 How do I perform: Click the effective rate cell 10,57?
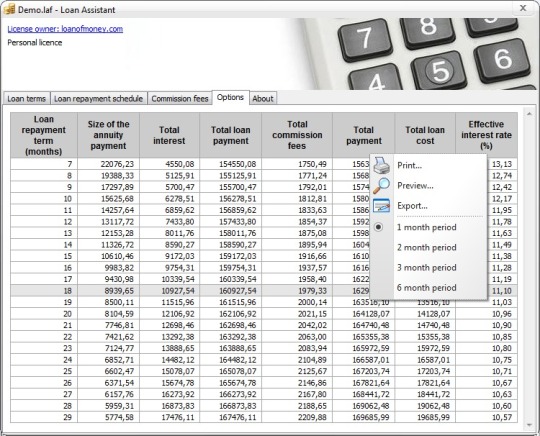point(486,417)
